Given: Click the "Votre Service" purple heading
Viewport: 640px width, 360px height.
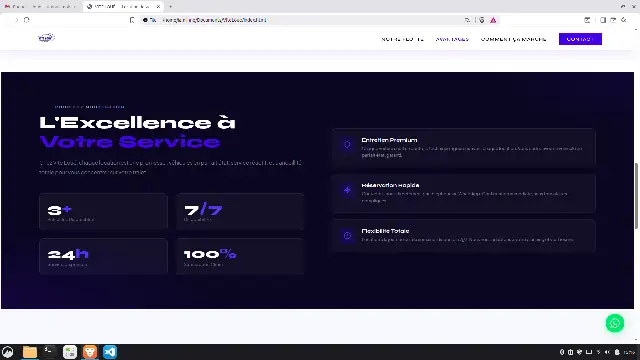Looking at the screenshot, I should coord(130,142).
